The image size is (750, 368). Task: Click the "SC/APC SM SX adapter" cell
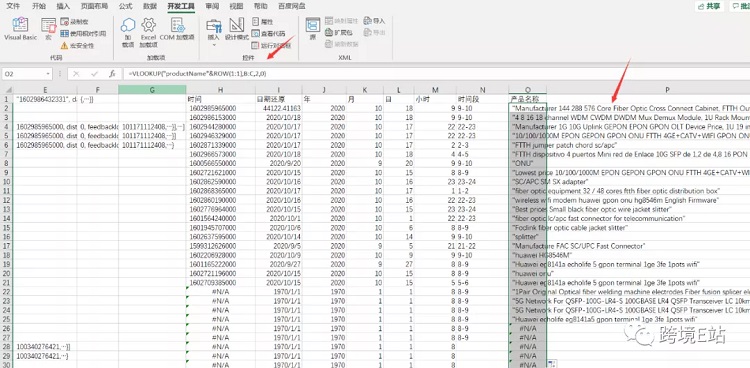click(x=528, y=182)
